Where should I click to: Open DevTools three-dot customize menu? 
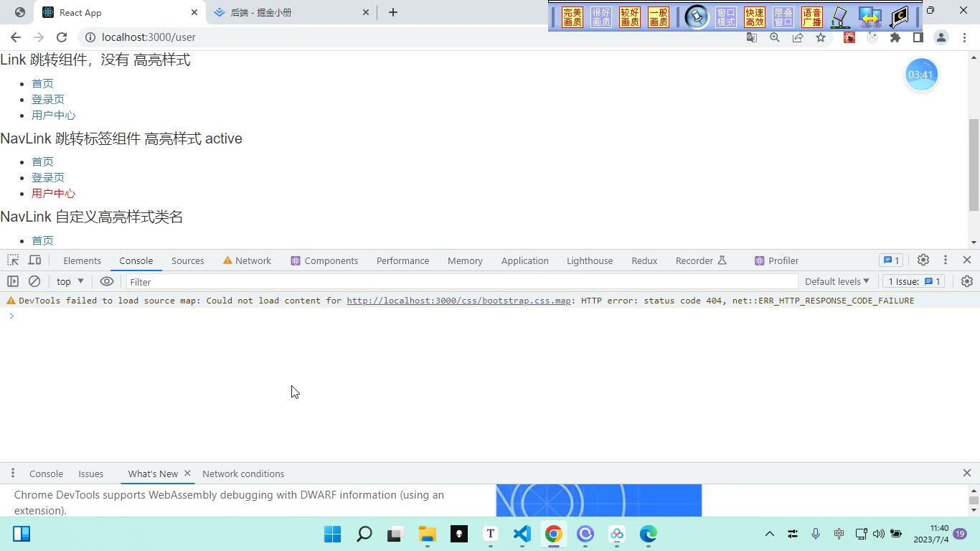click(x=946, y=260)
